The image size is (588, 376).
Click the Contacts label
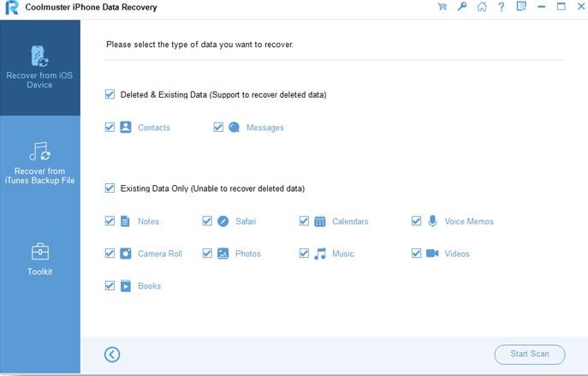154,128
